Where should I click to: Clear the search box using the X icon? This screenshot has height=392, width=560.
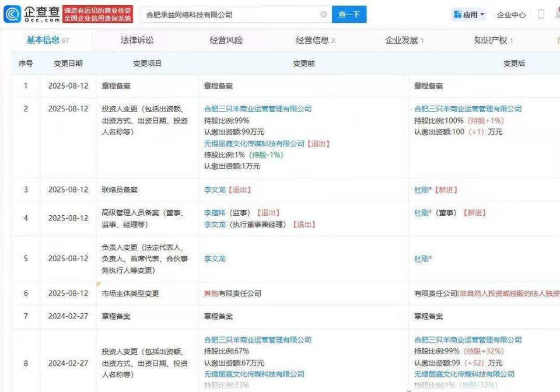point(324,15)
